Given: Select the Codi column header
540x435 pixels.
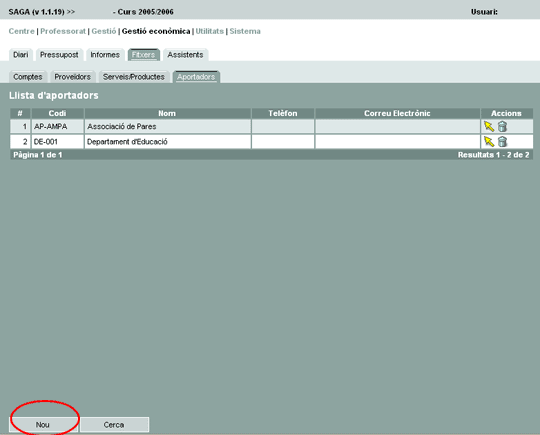Looking at the screenshot, I should [x=57, y=113].
